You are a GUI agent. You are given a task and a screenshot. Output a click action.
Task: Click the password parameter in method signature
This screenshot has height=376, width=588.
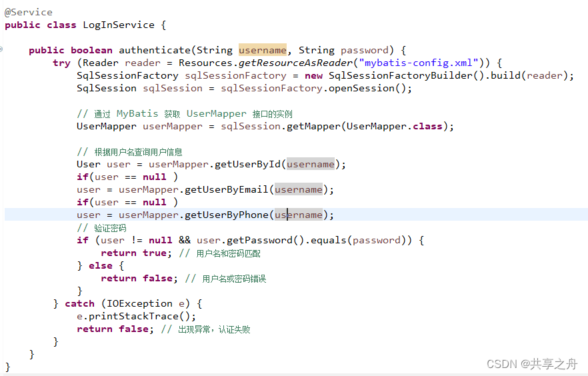[365, 51]
